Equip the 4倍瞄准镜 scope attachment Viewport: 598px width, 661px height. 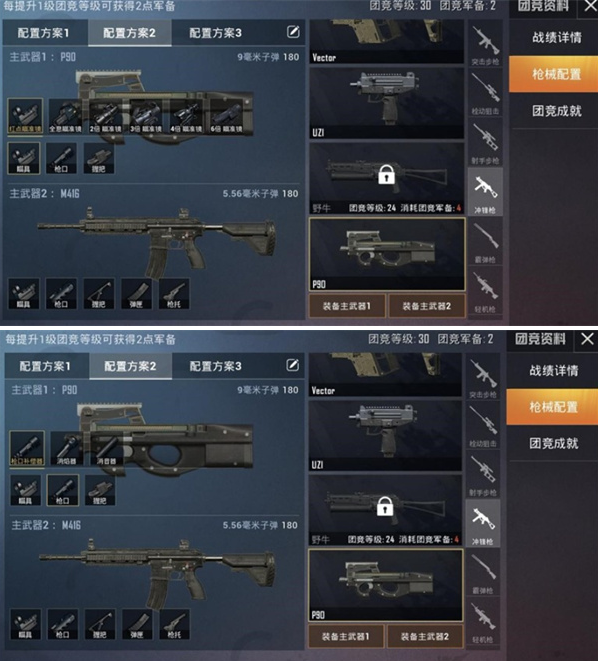tap(187, 116)
